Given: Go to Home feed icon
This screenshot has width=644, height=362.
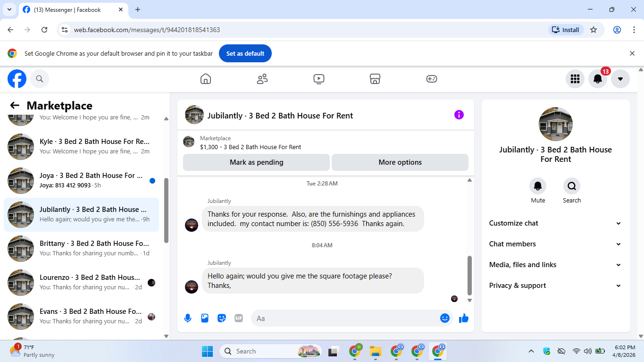Looking at the screenshot, I should pyautogui.click(x=206, y=79).
